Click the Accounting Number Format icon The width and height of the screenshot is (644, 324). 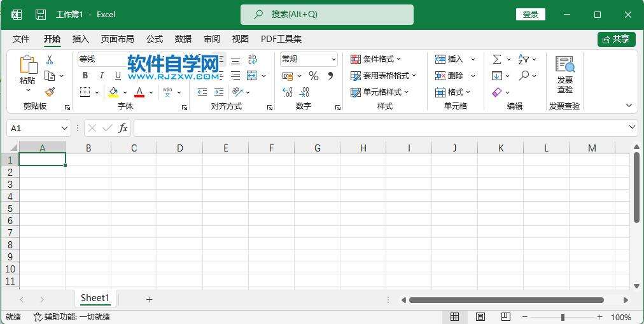(288, 76)
